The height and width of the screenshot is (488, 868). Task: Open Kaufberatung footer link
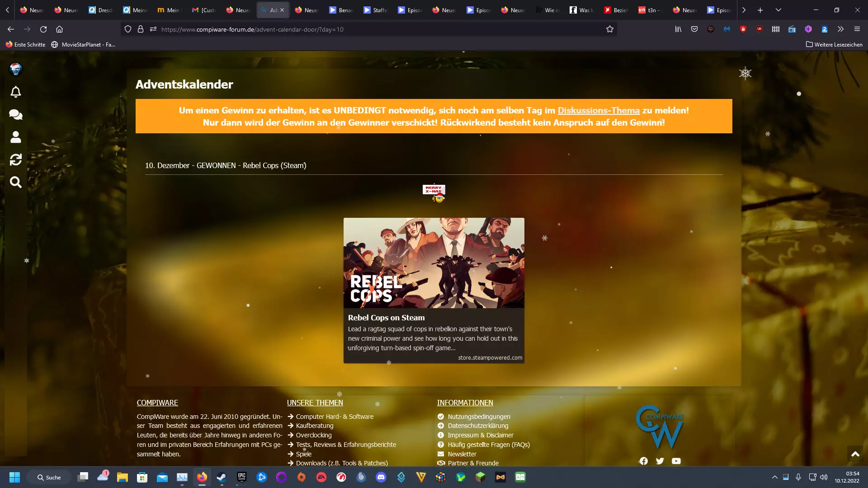point(315,426)
